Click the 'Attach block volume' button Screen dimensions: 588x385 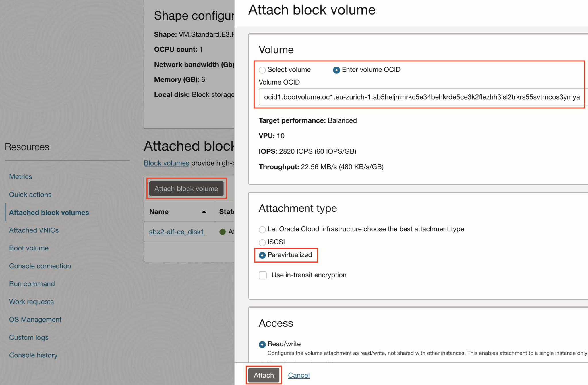186,188
